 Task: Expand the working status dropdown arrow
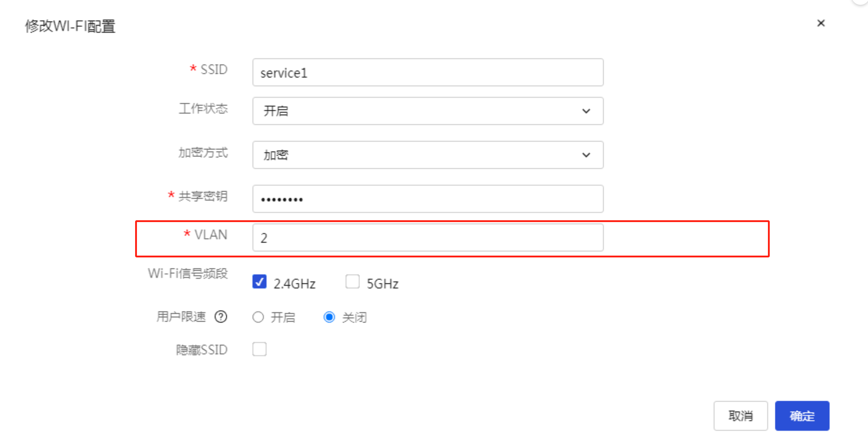tap(586, 111)
